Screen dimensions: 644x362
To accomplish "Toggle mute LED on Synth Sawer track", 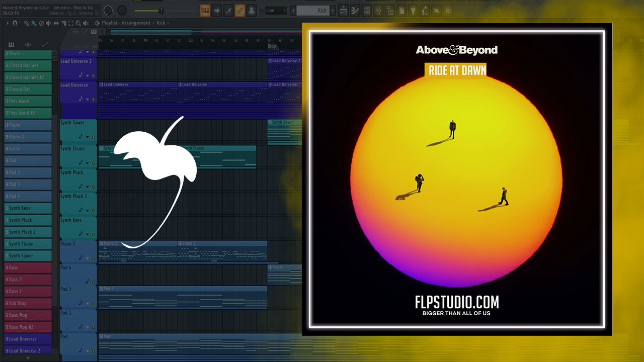I will [x=93, y=137].
